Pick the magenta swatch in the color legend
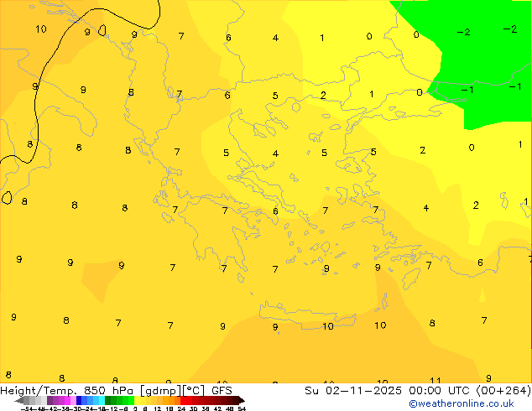The width and height of the screenshot is (532, 411). tap(67, 400)
